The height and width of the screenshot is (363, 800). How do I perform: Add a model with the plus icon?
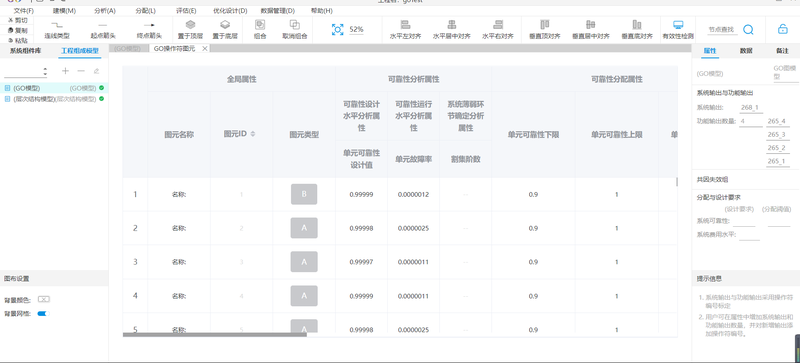point(65,71)
